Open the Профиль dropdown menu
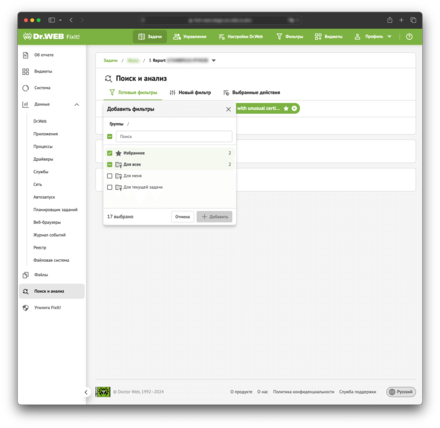 coord(373,37)
